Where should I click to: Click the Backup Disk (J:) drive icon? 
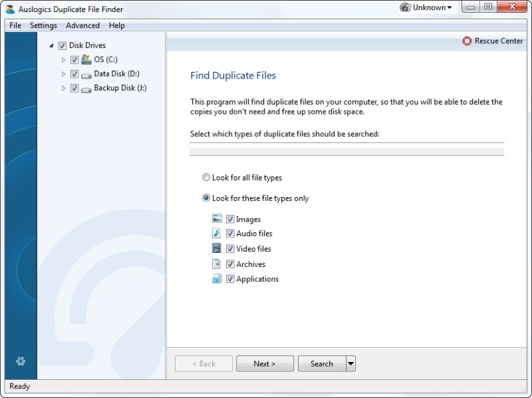click(x=86, y=89)
